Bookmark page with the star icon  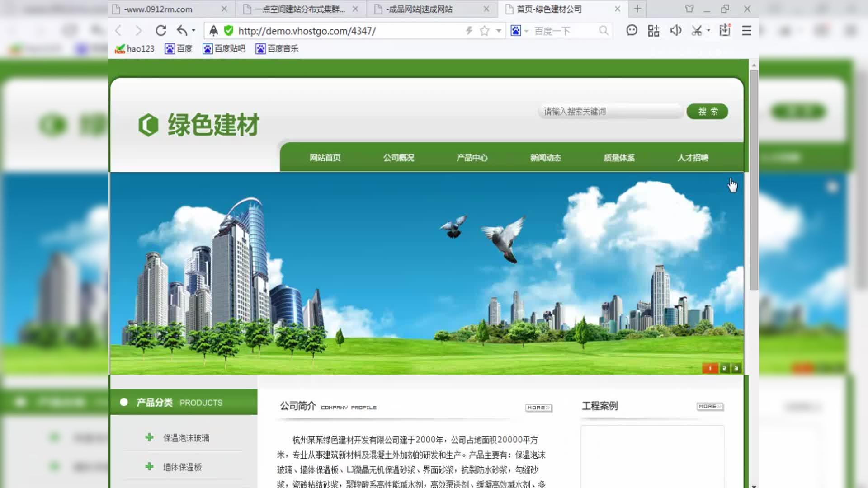pyautogui.click(x=485, y=31)
